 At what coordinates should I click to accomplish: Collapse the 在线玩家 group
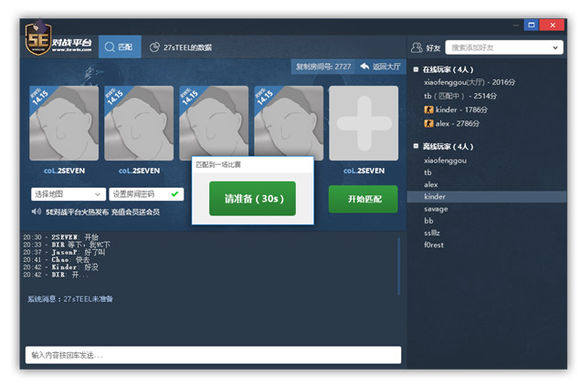click(416, 69)
